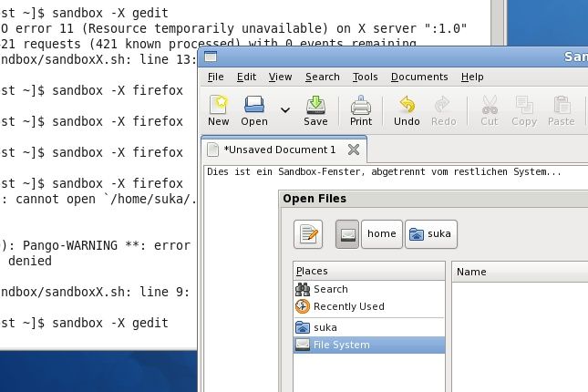Screen dimensions: 588x392
Task: Close the Unsaved Document 1 tab
Action: [354, 150]
